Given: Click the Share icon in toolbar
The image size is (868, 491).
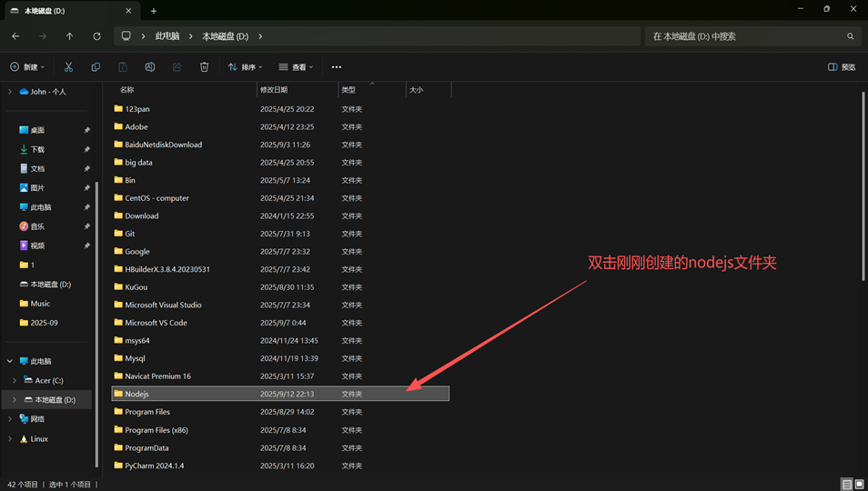Looking at the screenshot, I should tap(177, 67).
